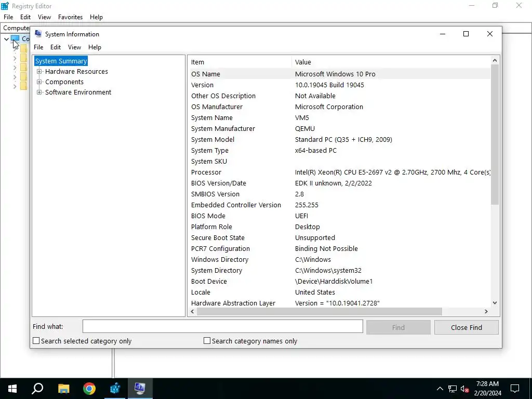Open System Information File menu
The width and height of the screenshot is (532, 399).
click(38, 47)
